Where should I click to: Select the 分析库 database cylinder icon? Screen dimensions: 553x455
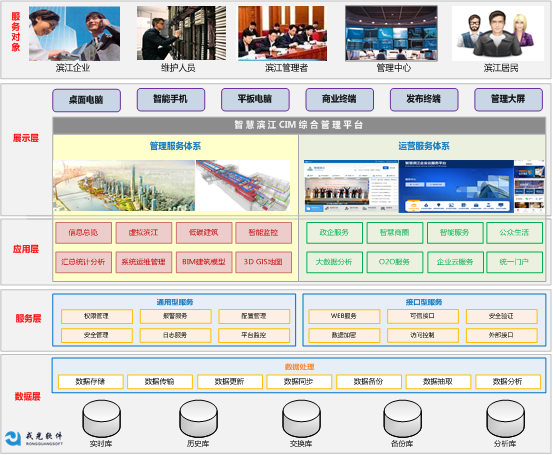click(x=505, y=418)
